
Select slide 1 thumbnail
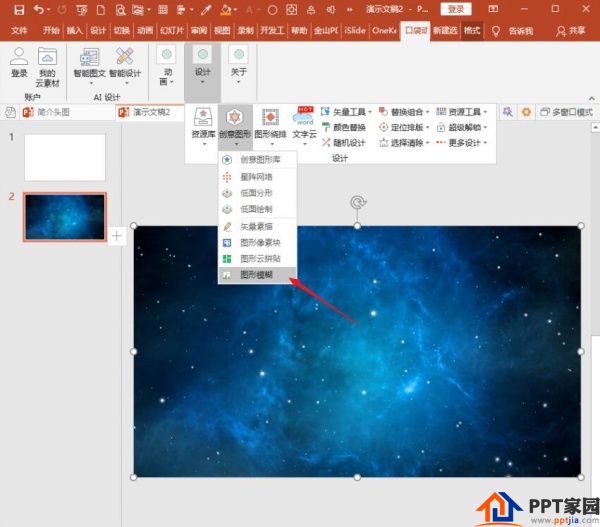point(65,157)
